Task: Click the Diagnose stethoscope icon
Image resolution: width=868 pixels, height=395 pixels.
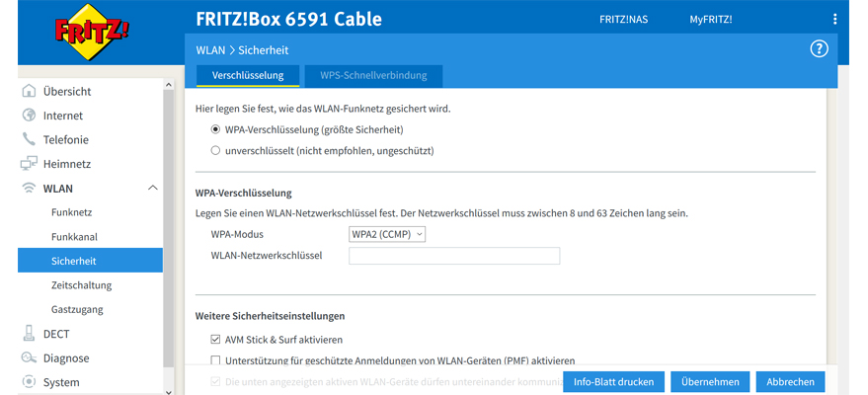Action: tap(29, 357)
